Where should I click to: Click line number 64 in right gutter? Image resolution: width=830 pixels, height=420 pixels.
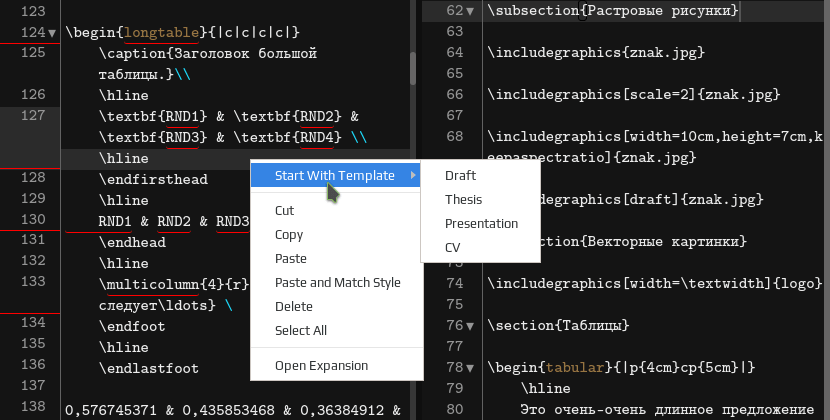[x=455, y=52]
